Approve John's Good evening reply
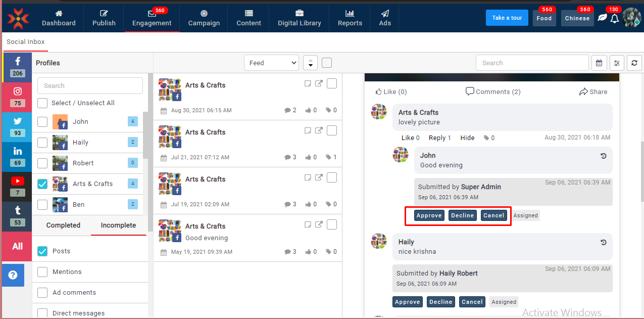This screenshot has width=644, height=319. click(x=429, y=215)
